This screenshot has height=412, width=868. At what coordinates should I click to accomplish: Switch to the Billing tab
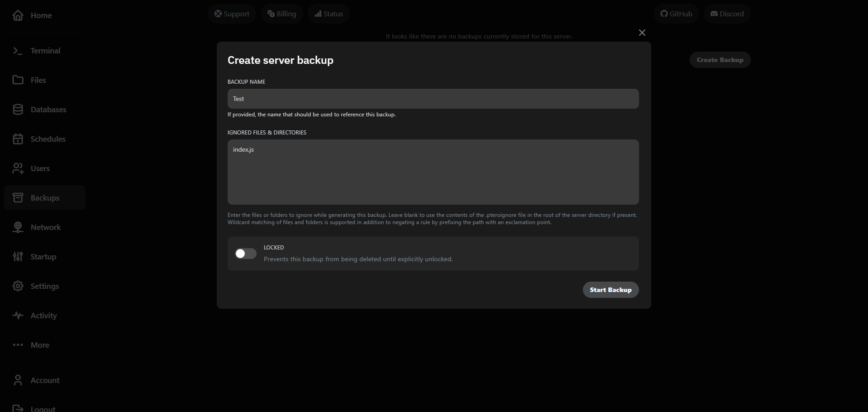point(281,14)
